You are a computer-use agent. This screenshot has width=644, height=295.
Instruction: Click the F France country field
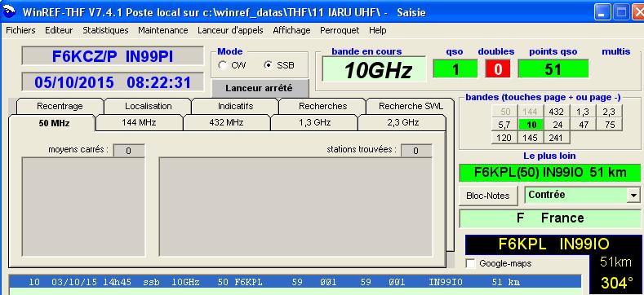(x=550, y=218)
